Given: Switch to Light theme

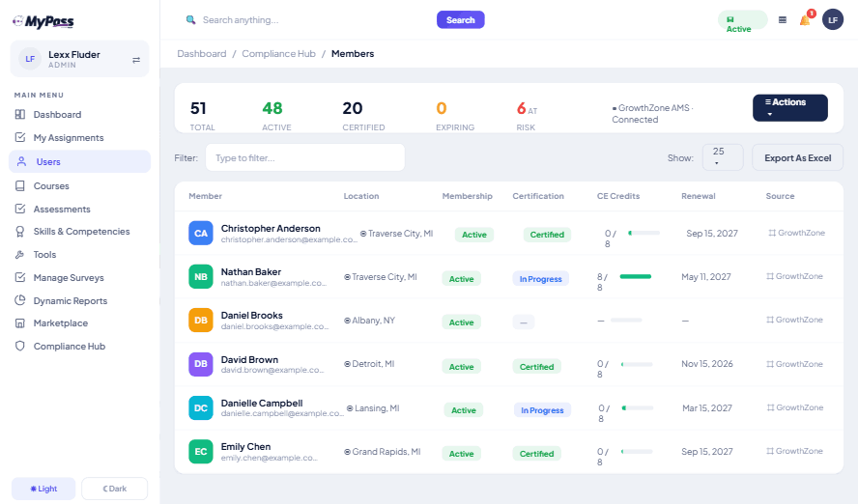Looking at the screenshot, I should click(x=43, y=489).
